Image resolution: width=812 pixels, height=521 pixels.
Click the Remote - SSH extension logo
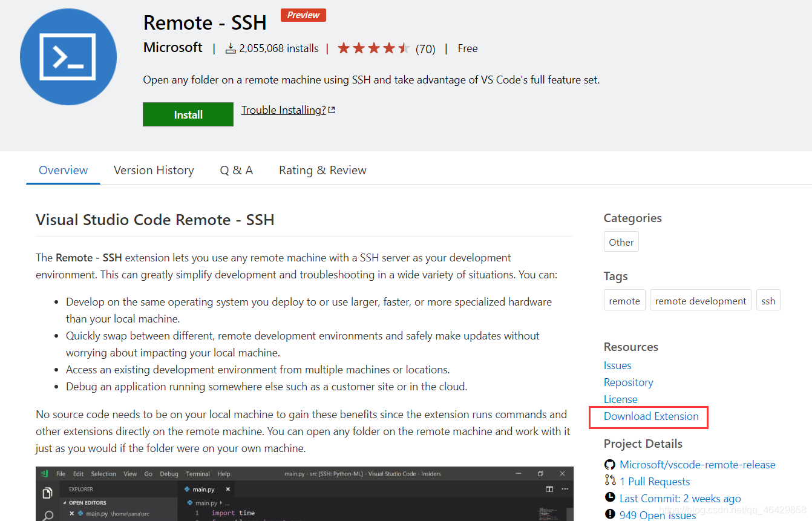click(x=68, y=57)
